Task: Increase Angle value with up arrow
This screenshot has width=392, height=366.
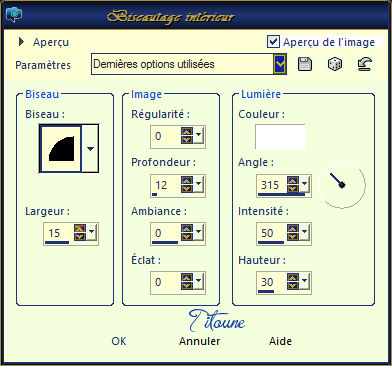Action: tap(293, 180)
